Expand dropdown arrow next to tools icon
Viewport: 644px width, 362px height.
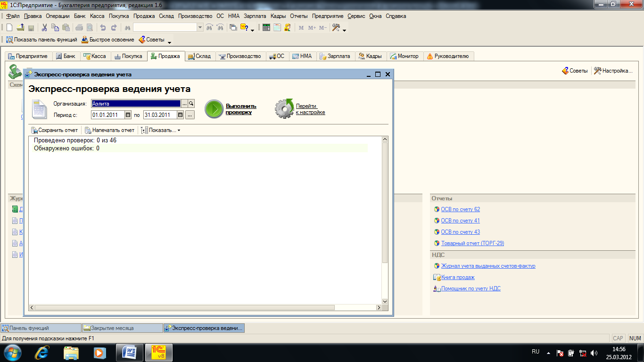click(x=344, y=30)
